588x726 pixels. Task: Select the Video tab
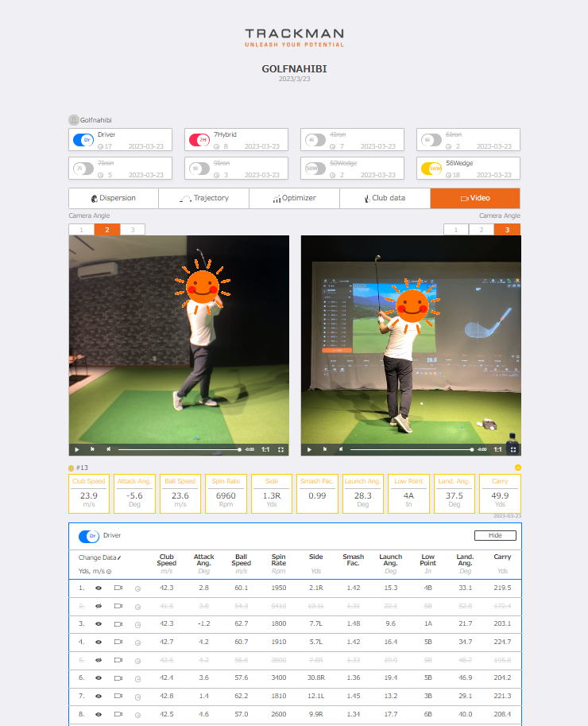[x=475, y=198]
